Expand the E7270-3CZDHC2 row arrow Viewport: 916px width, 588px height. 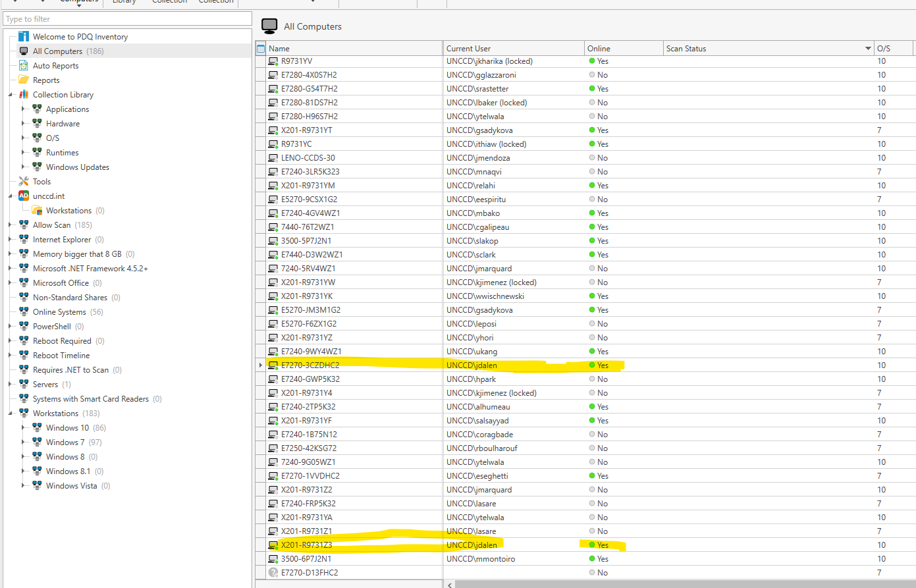click(261, 365)
